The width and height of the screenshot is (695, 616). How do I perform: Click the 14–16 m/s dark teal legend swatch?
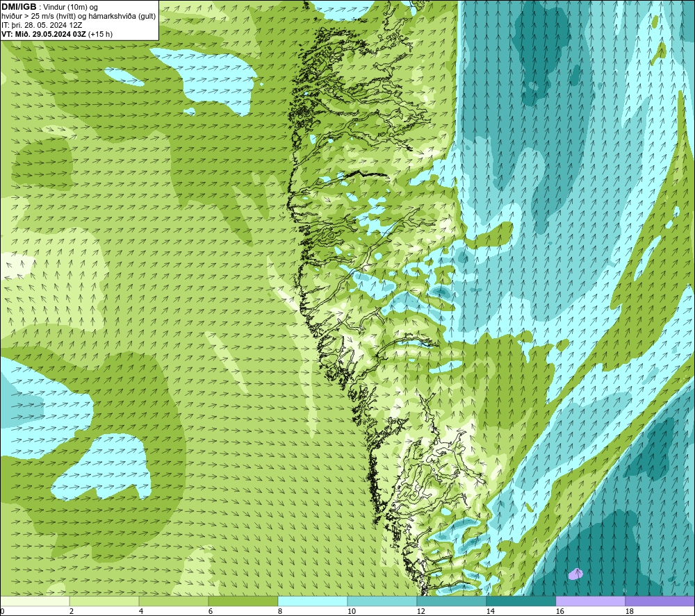[521, 601]
